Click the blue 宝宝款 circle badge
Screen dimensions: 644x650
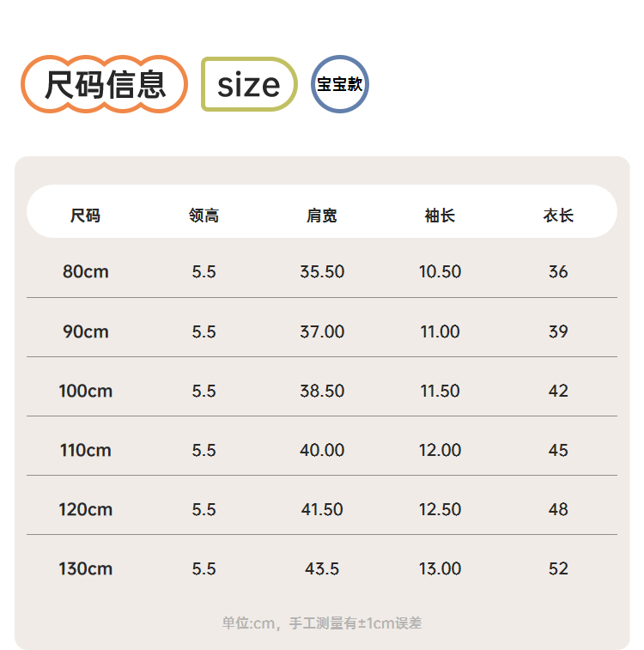point(340,84)
